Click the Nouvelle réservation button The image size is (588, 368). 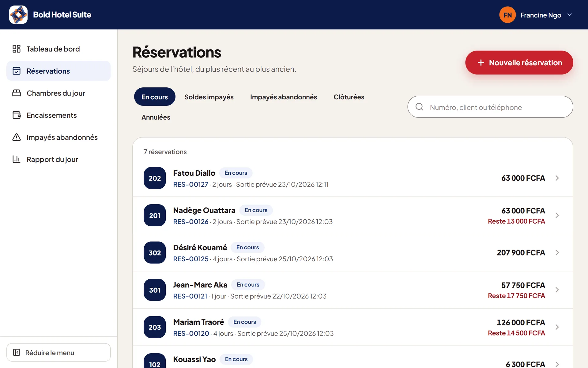(x=519, y=63)
